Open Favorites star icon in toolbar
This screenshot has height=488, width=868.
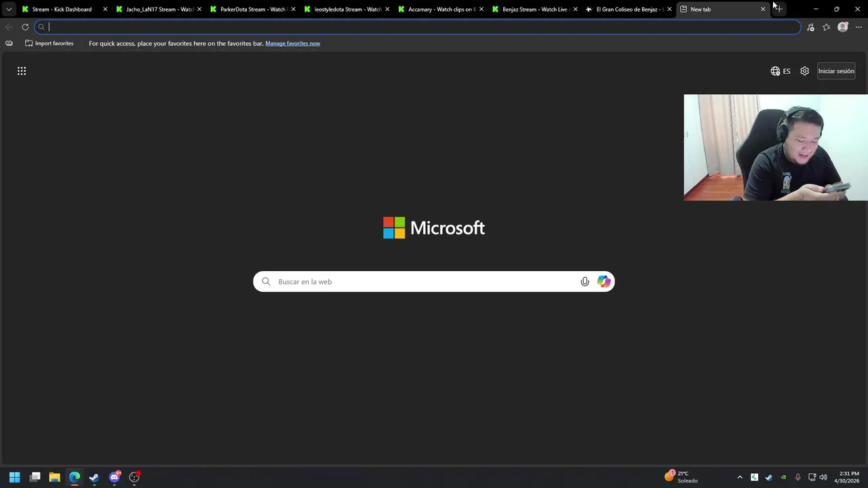pos(826,27)
